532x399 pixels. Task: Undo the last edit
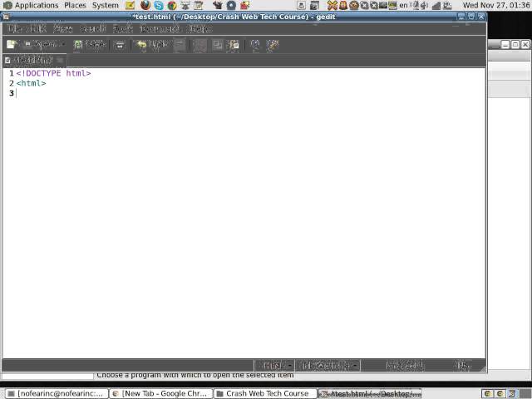click(x=151, y=44)
